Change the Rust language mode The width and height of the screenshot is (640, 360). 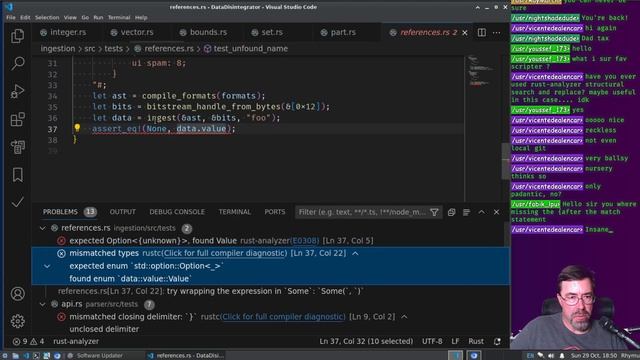point(476,341)
